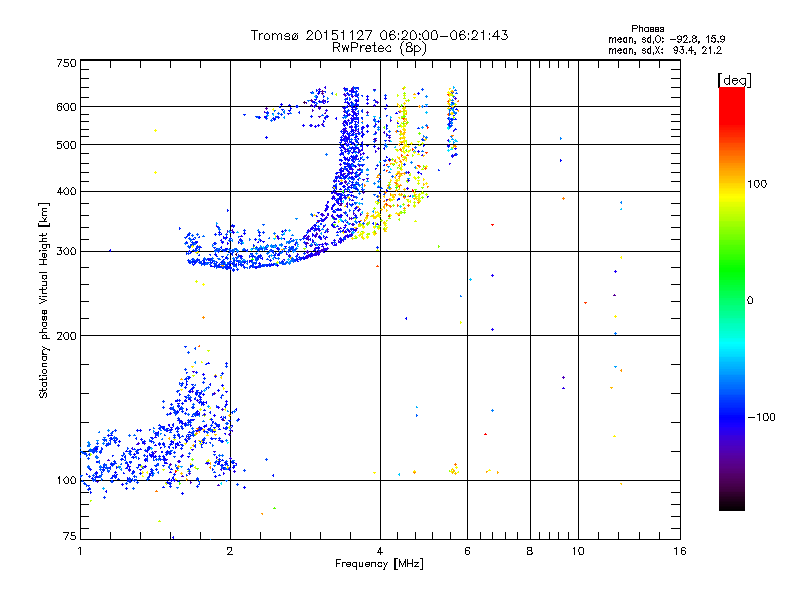
Task: Click the y-axis tick label "200"
Action: pos(66,336)
